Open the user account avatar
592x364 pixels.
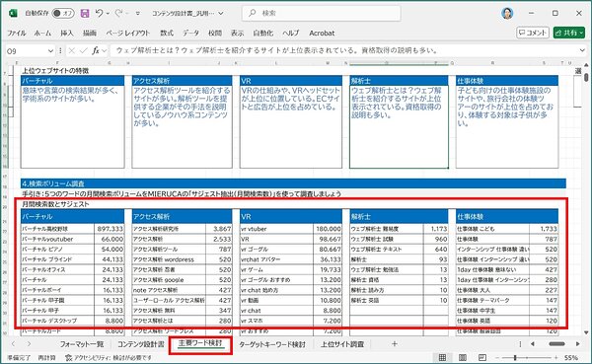click(507, 13)
